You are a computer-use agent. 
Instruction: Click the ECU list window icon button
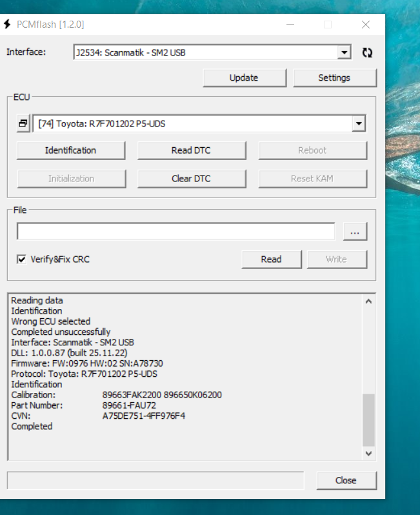(x=23, y=123)
